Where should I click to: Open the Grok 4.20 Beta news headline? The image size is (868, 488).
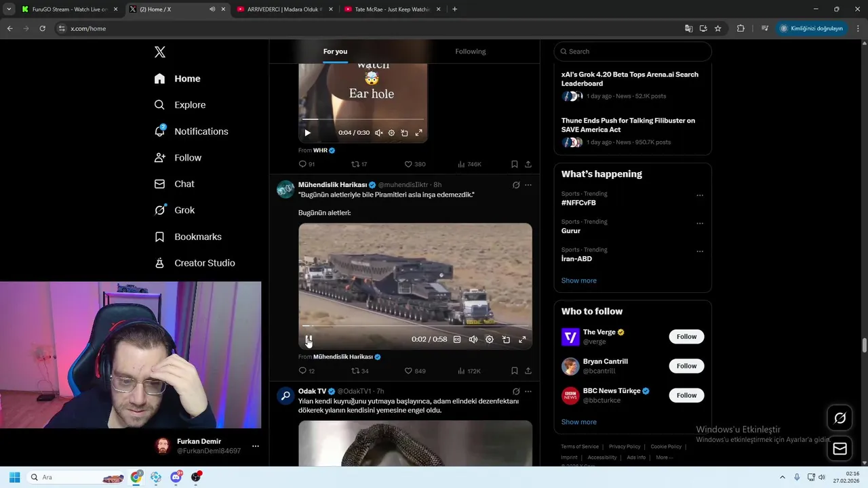[629, 79]
